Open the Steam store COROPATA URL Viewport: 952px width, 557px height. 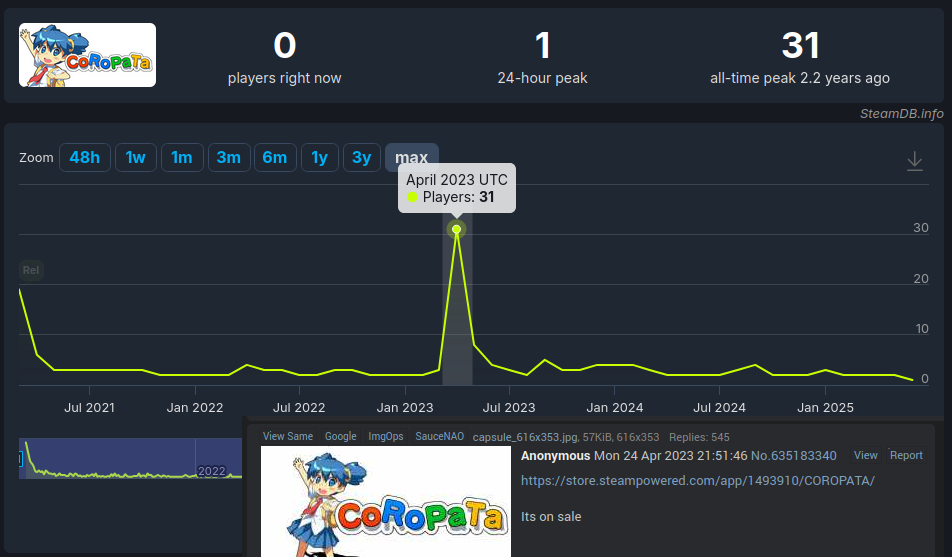pos(698,480)
